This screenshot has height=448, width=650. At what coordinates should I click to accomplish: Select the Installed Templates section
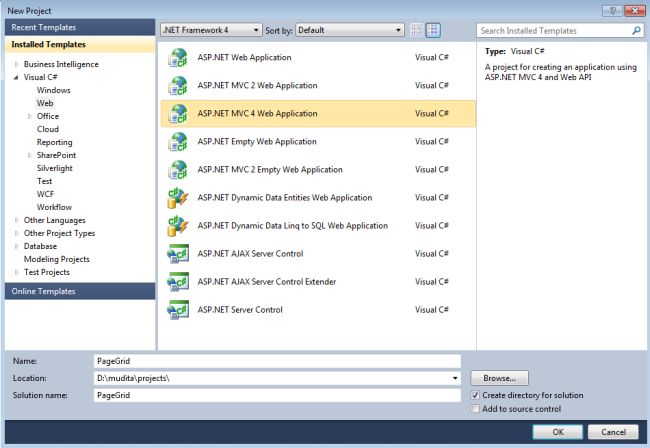point(80,44)
